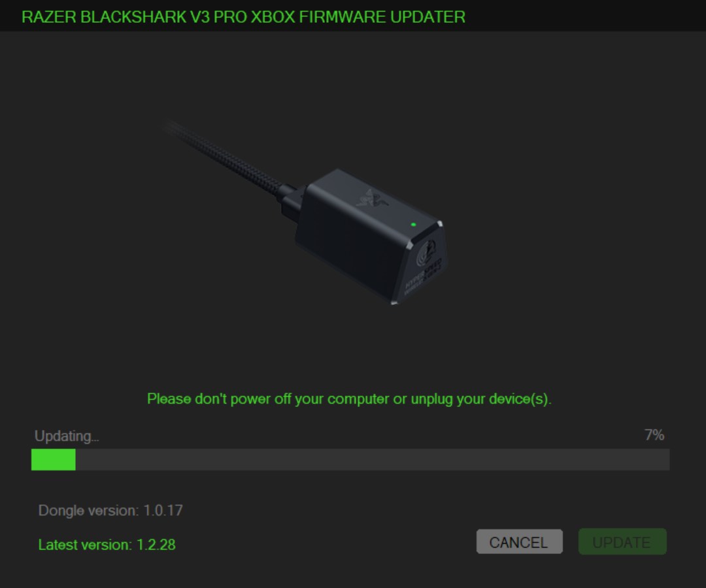Click the CANCEL button
This screenshot has width=706, height=588.
pyautogui.click(x=519, y=542)
